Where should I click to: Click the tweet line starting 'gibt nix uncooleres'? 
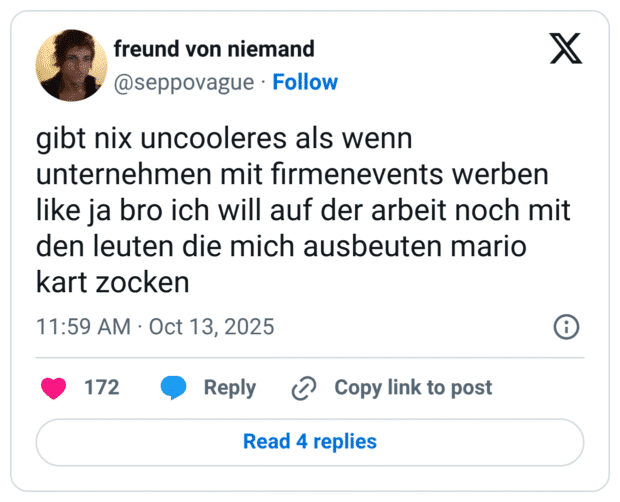click(x=224, y=138)
